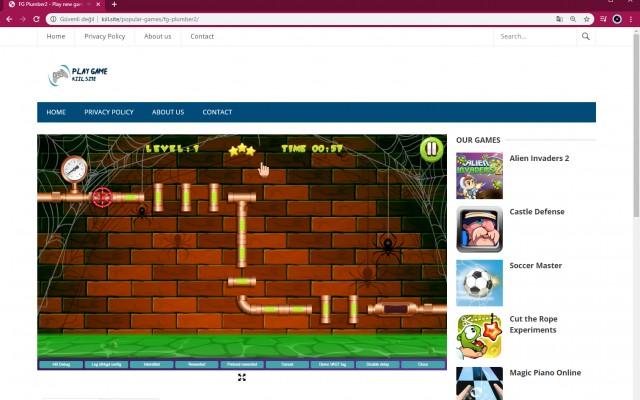Rotate the horizontal pipe right of the red valve
The width and height of the screenshot is (640, 400).
129,198
